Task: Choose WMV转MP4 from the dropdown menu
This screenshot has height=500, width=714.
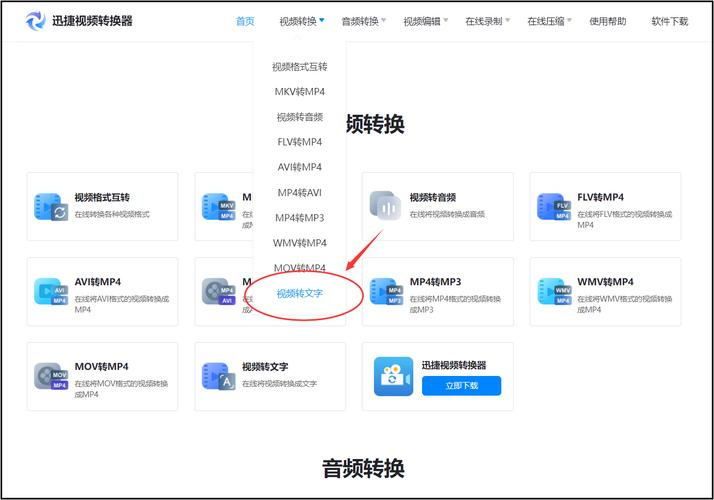Action: (x=300, y=243)
